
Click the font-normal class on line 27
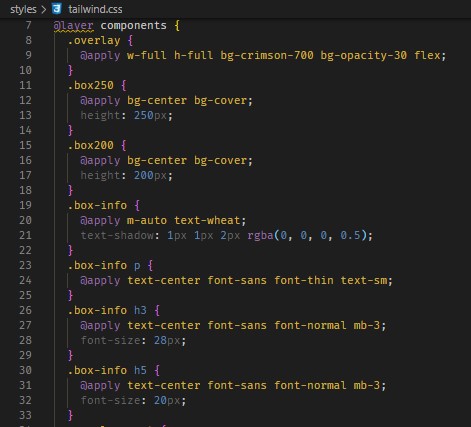tap(310, 325)
